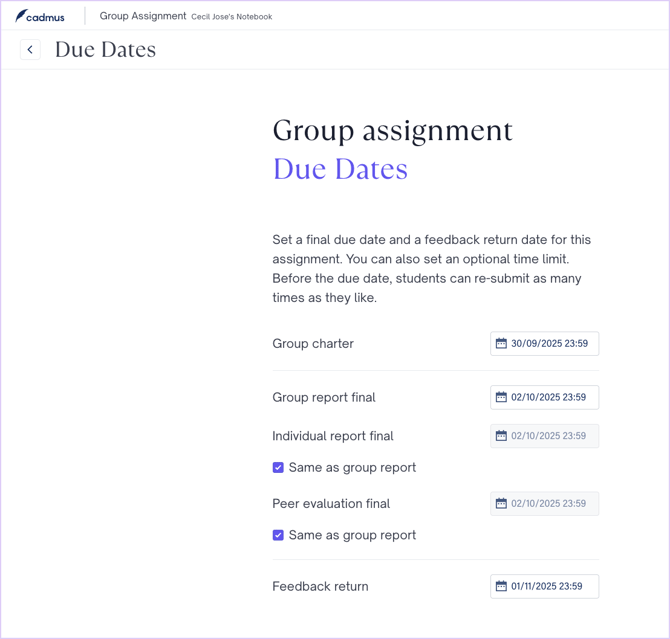Click the Group Assignment title in the header
The height and width of the screenshot is (639, 670).
coord(142,16)
